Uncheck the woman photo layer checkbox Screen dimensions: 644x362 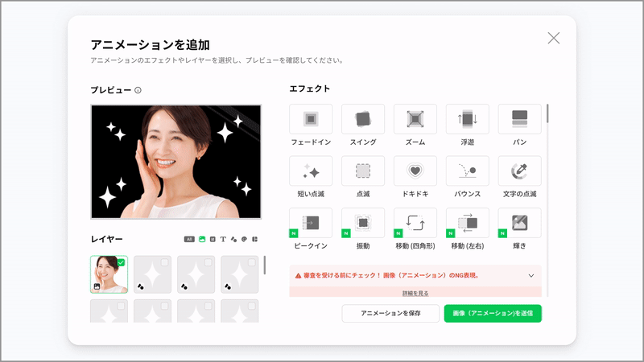[x=122, y=262]
